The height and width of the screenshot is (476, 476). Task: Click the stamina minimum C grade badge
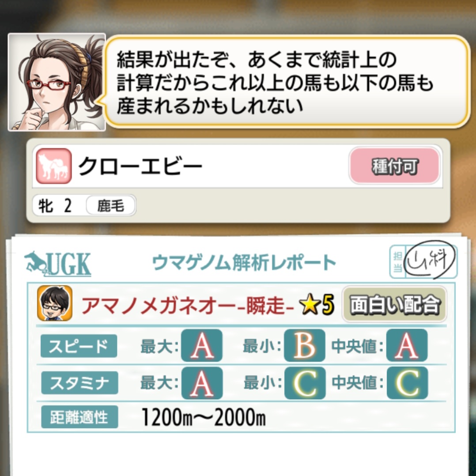click(305, 383)
